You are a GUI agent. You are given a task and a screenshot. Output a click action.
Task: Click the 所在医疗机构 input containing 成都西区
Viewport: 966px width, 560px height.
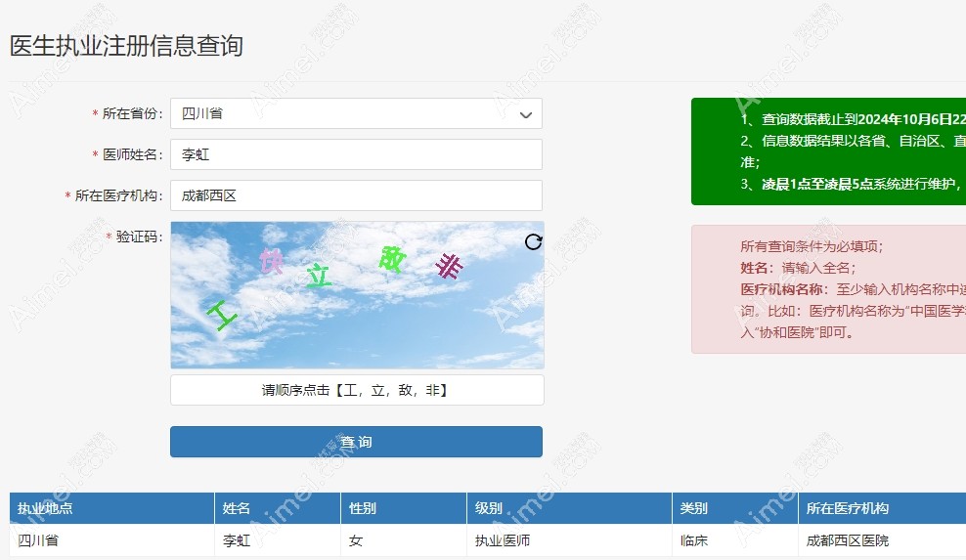pos(356,195)
